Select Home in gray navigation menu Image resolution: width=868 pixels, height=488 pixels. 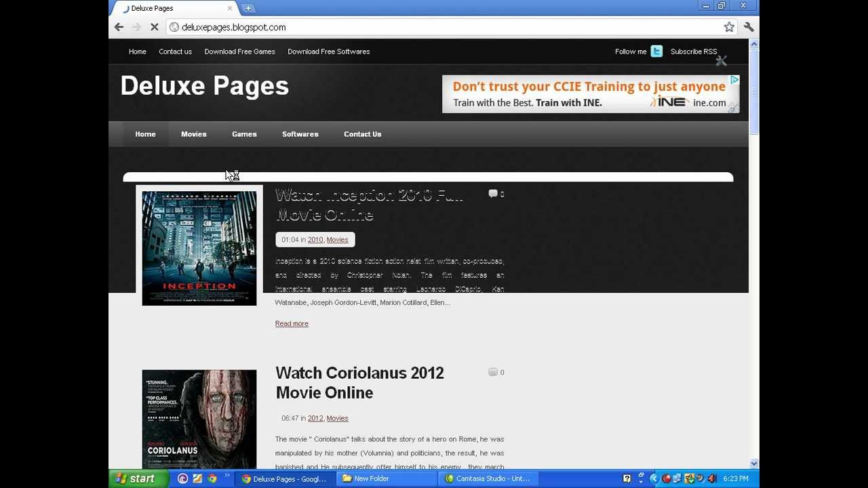pyautogui.click(x=145, y=134)
